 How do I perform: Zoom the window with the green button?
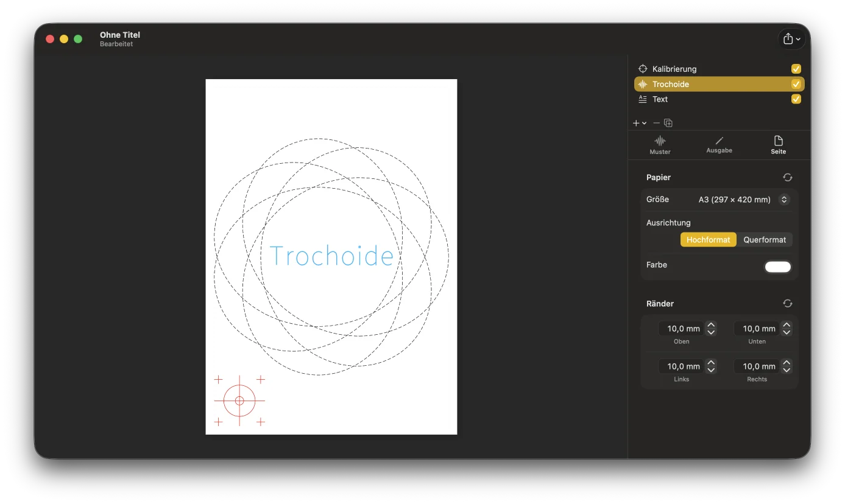[78, 39]
